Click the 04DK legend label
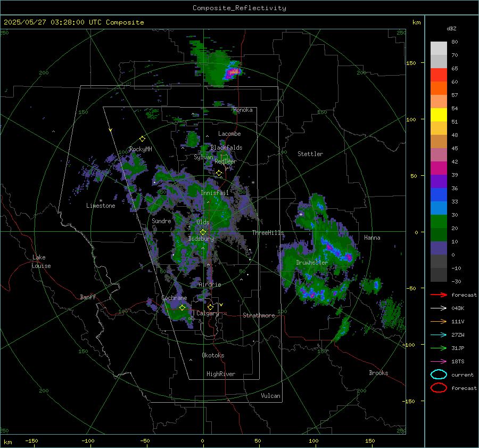Image resolution: width=479 pixels, height=448 pixels. coord(458,308)
